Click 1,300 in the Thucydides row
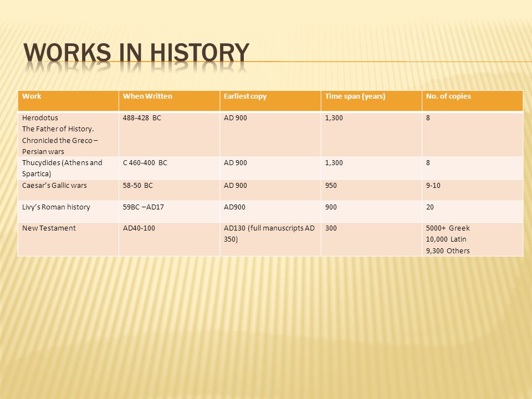The width and height of the screenshot is (532, 399). [371, 168]
